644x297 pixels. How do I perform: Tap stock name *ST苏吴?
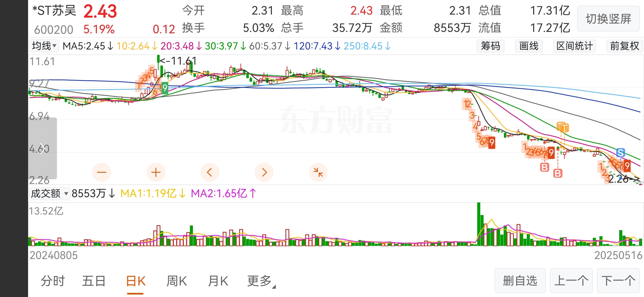(x=54, y=11)
